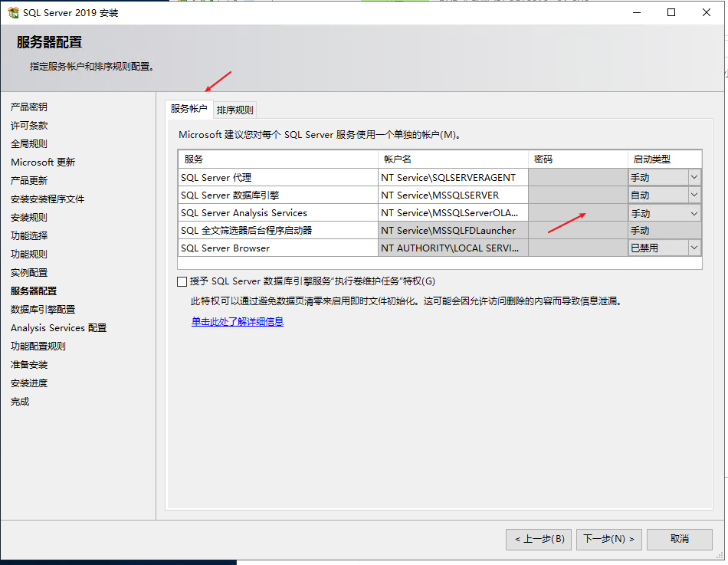This screenshot has width=728, height=565.
Task: Click 产品更新 step in sidebar
Action: tap(29, 181)
